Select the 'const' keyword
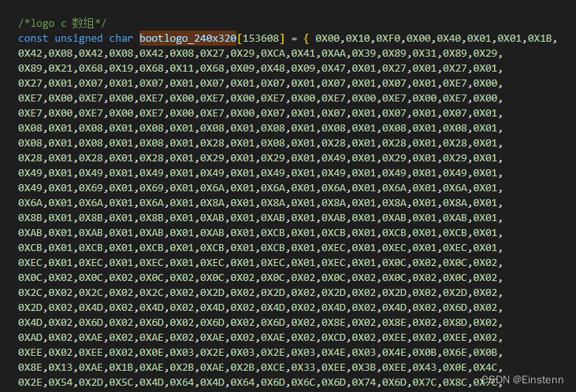The height and width of the screenshot is (392, 576). click(33, 39)
